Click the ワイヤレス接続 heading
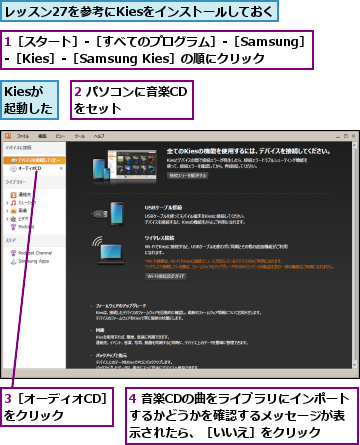 pos(159,238)
